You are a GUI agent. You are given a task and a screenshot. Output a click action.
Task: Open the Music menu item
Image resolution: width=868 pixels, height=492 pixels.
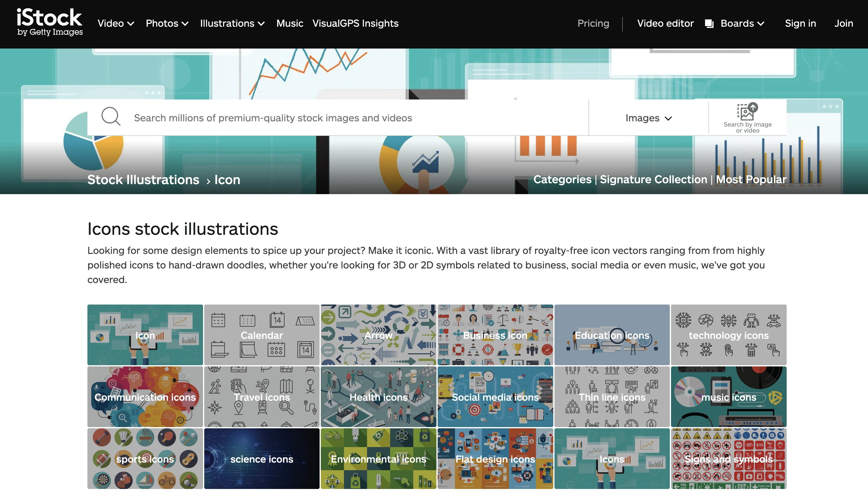(290, 23)
